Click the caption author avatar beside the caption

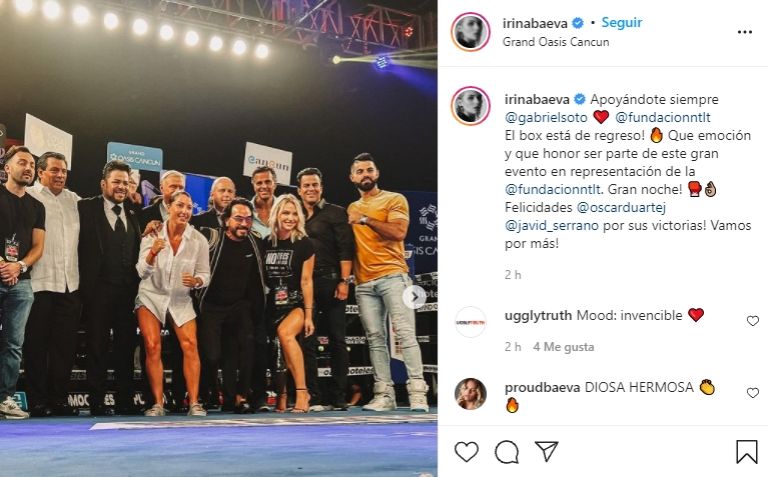click(470, 106)
